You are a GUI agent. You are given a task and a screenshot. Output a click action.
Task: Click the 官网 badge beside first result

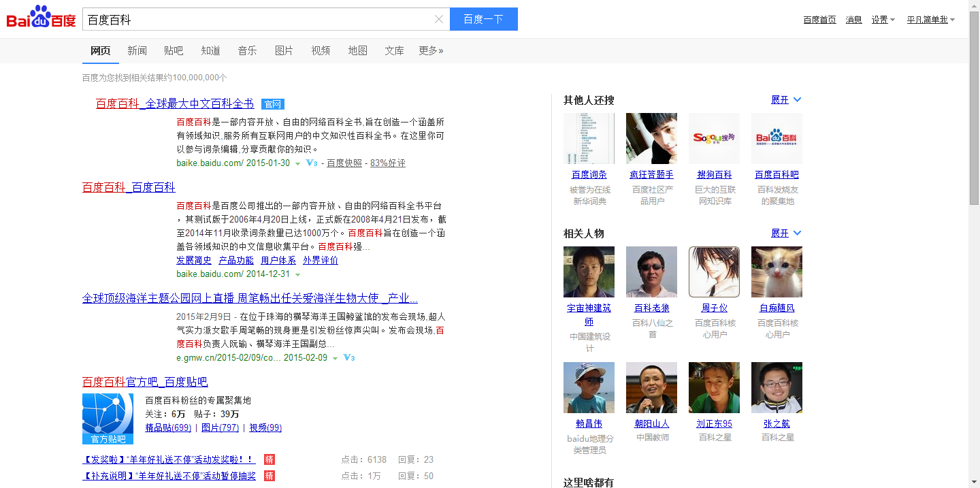[x=273, y=104]
